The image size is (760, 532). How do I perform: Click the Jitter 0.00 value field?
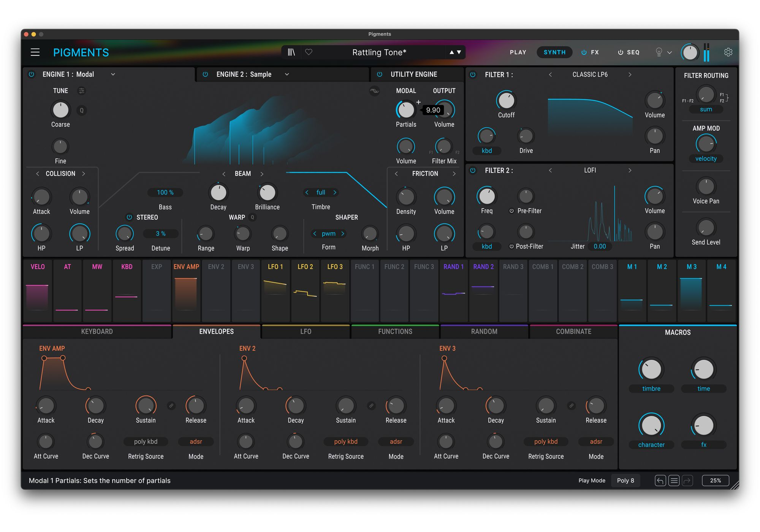[x=600, y=246]
